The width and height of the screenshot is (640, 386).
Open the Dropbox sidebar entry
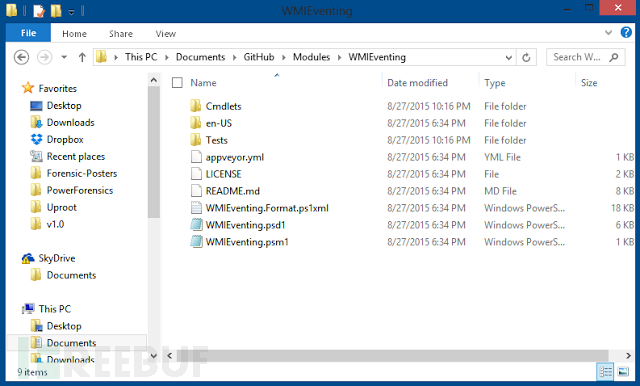point(65,140)
